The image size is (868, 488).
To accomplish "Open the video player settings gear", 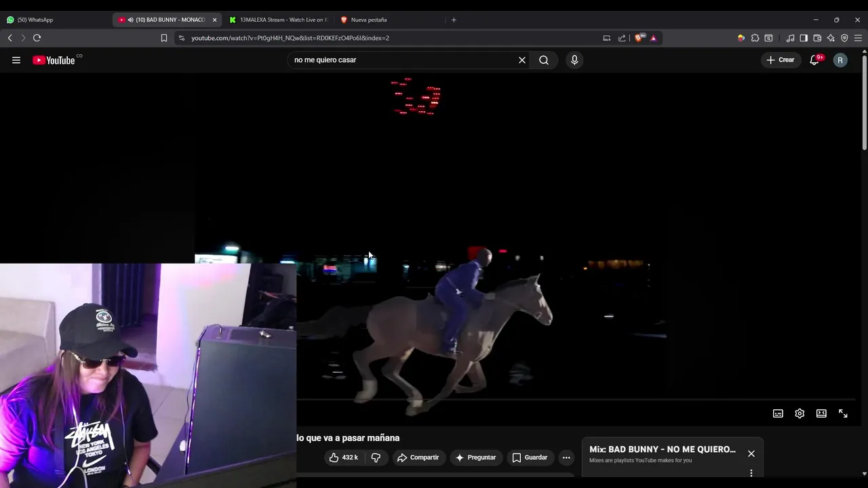I will tap(800, 413).
